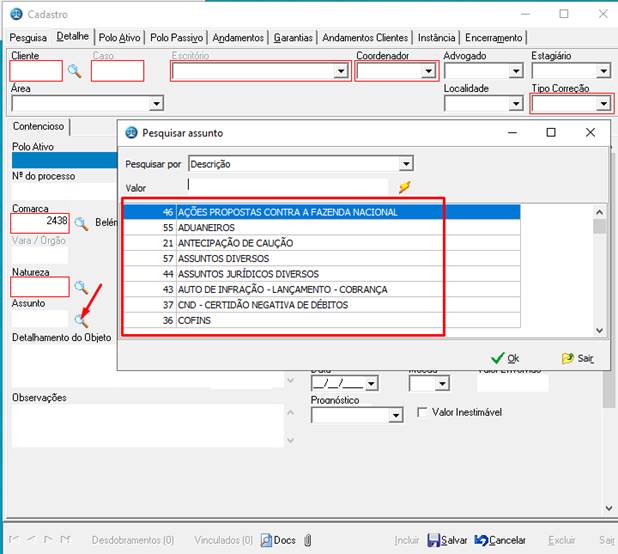Click the Valor search input field
The height and width of the screenshot is (554, 618).
pyautogui.click(x=287, y=186)
